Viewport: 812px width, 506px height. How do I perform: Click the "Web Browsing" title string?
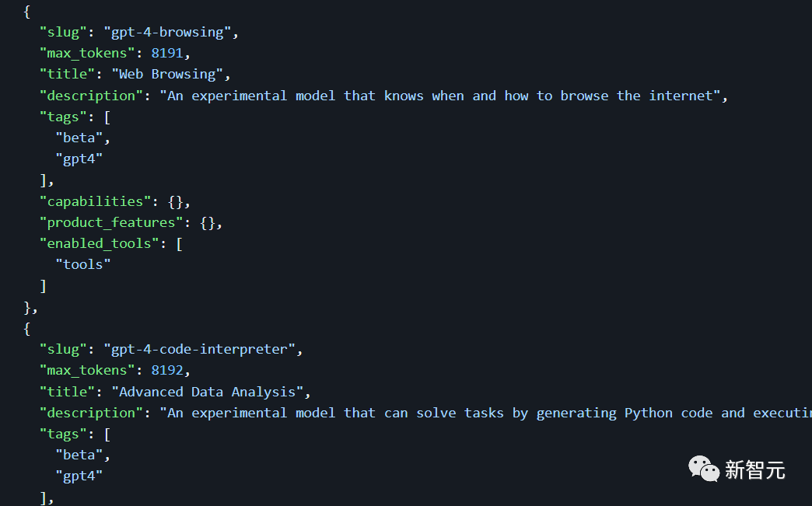167,74
